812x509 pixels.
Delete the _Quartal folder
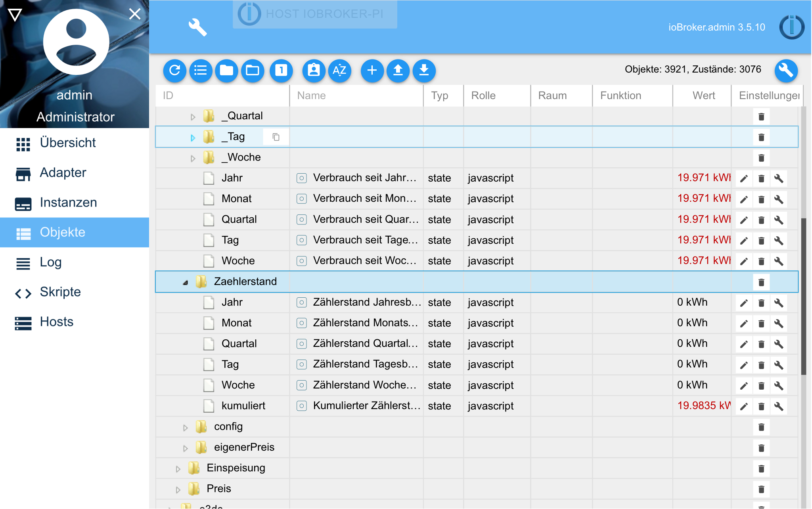(x=761, y=117)
